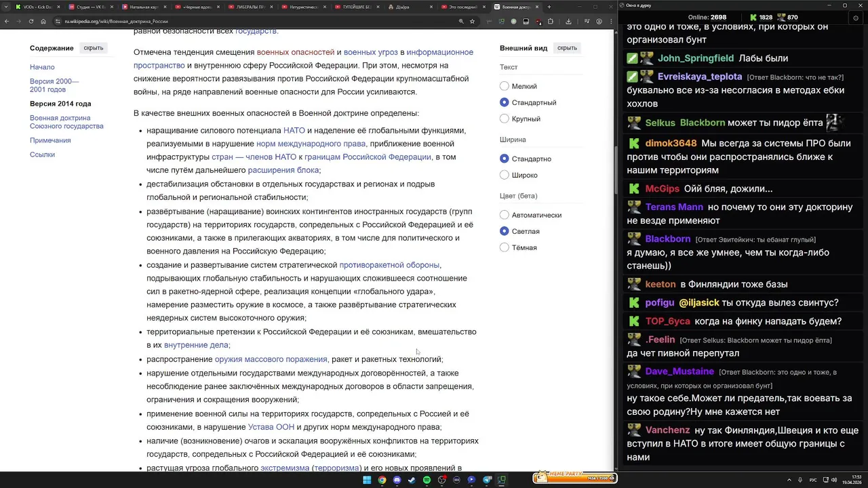Click the '@iljasick' mention in chat
The width and height of the screenshot is (868, 488).
point(698,302)
